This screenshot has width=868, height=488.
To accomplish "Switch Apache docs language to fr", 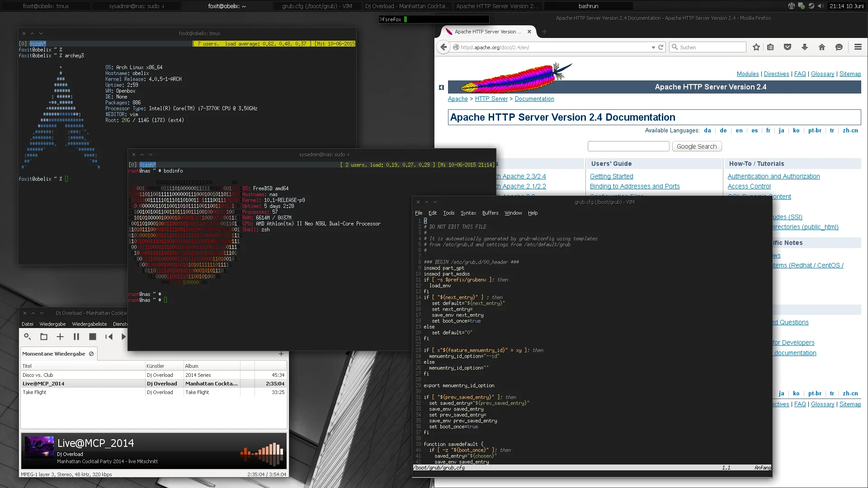I will (768, 130).
